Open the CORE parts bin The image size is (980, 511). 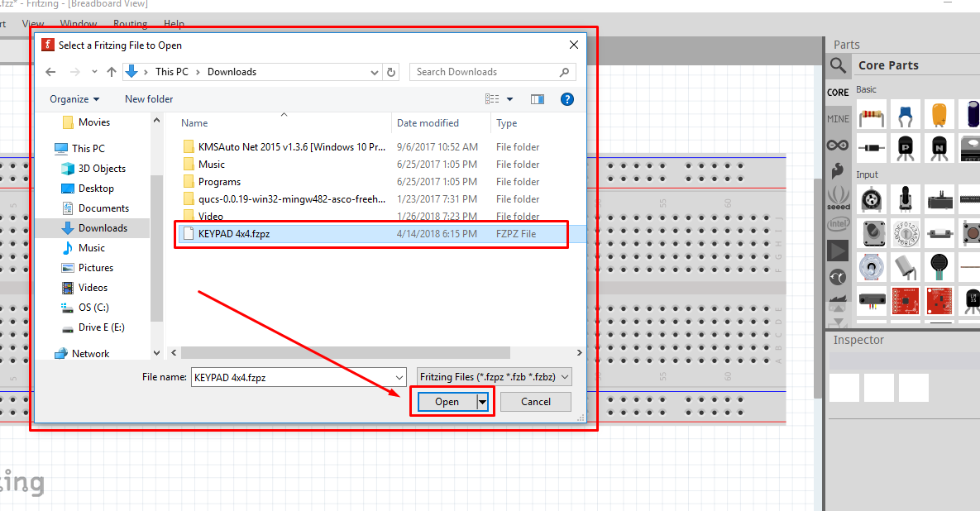(x=838, y=93)
